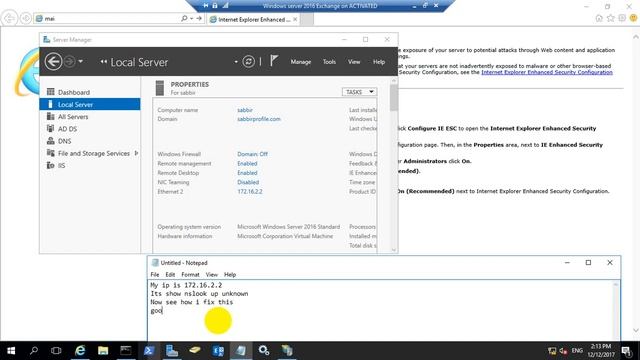Click Internet Explorer smiley feedback icon
This screenshot has width=640, height=360.
click(633, 18)
